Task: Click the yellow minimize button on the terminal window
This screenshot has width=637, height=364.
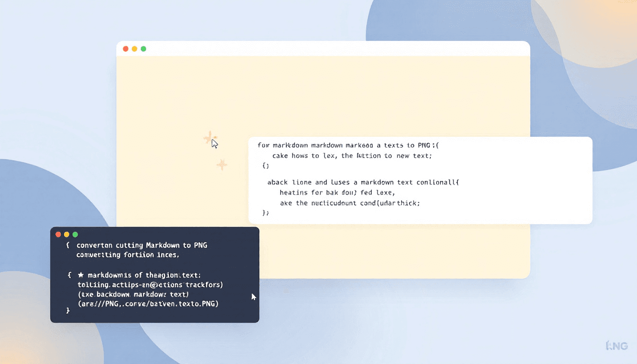Action: pos(66,234)
